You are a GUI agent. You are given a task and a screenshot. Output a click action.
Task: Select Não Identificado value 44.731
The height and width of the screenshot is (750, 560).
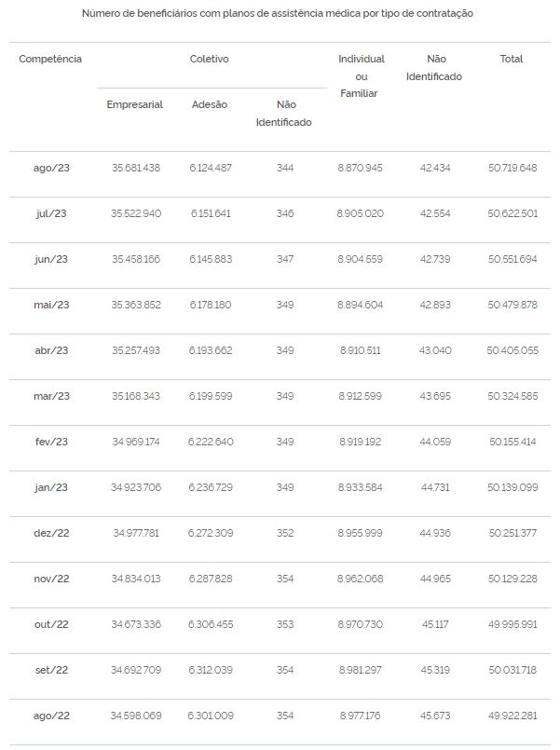[435, 487]
